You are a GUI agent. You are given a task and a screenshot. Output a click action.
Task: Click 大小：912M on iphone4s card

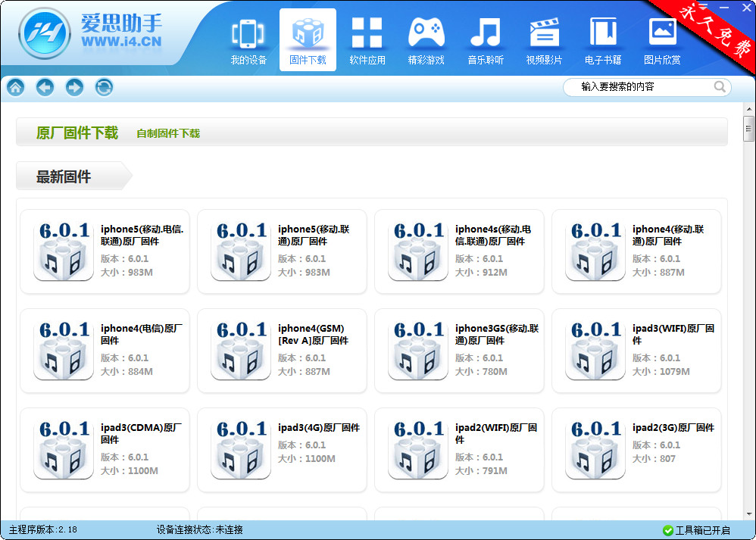point(481,273)
